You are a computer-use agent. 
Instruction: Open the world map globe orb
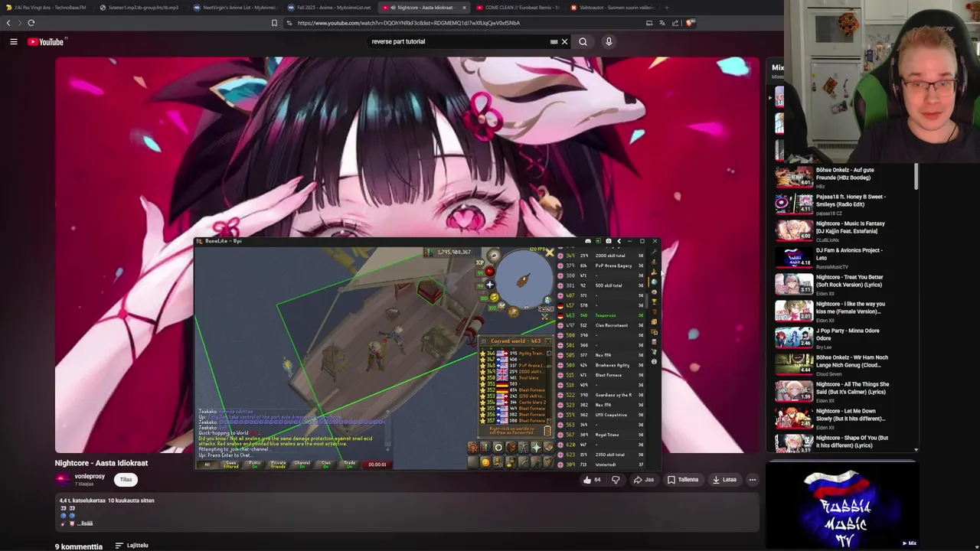(x=547, y=301)
